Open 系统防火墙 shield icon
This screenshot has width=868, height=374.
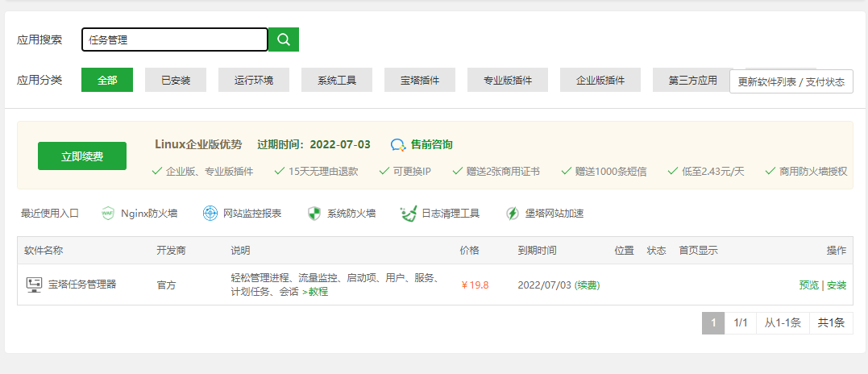[314, 214]
